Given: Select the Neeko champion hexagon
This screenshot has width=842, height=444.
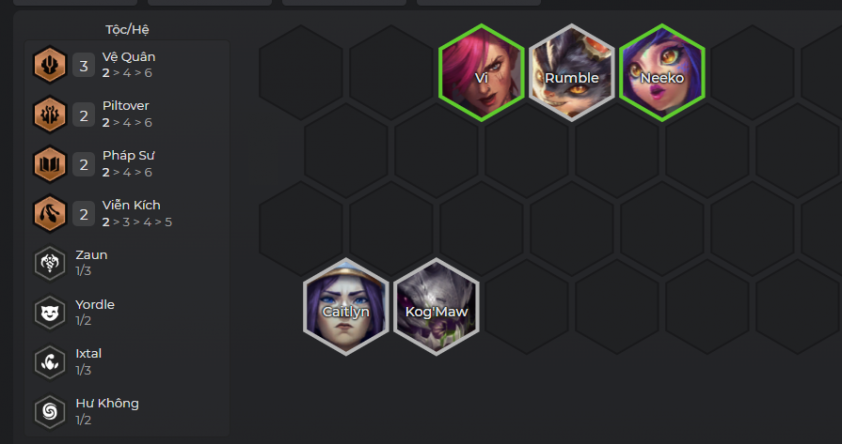Looking at the screenshot, I should pyautogui.click(x=662, y=72).
